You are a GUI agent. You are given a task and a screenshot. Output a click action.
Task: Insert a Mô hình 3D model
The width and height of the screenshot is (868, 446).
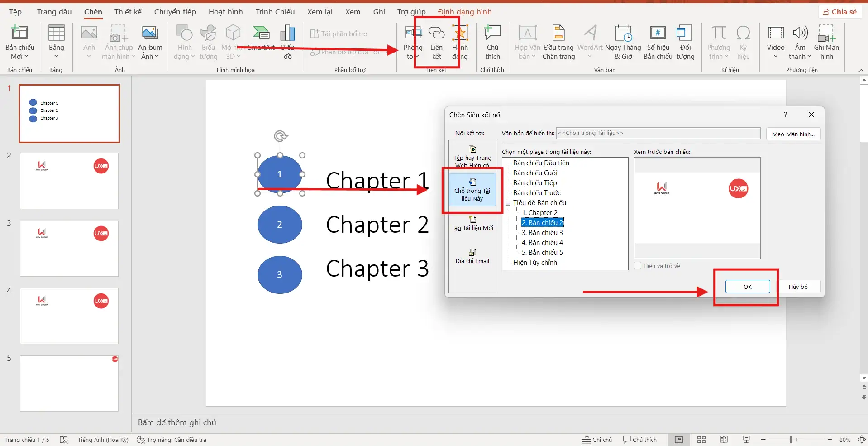[x=233, y=41]
